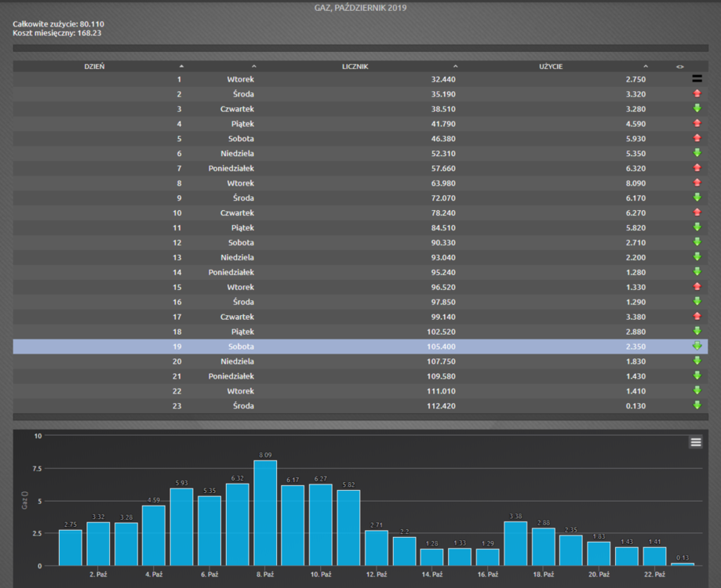The width and height of the screenshot is (721, 588).
Task: Click the <> trend column header
Action: pyautogui.click(x=679, y=67)
